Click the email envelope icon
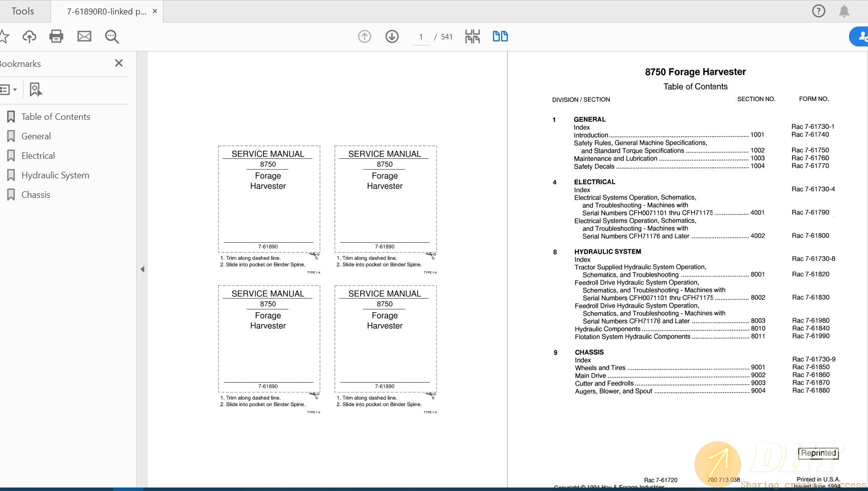Image resolution: width=868 pixels, height=491 pixels. pos(84,36)
